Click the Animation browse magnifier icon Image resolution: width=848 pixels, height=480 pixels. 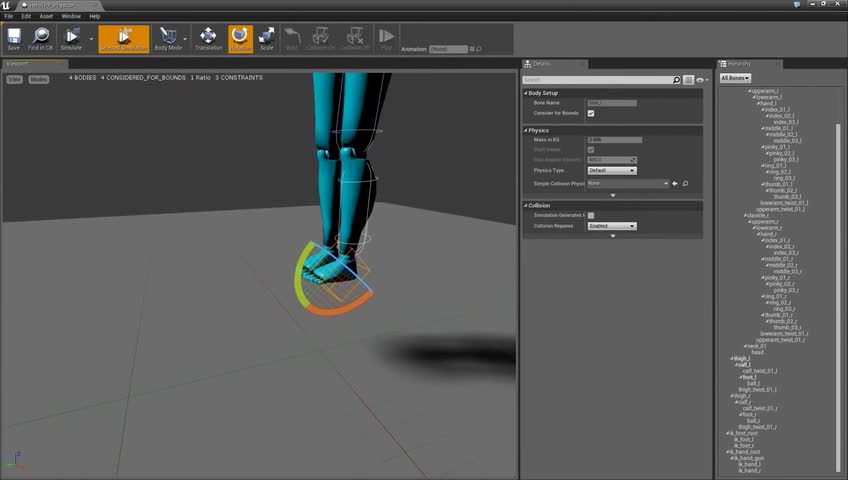coord(479,49)
